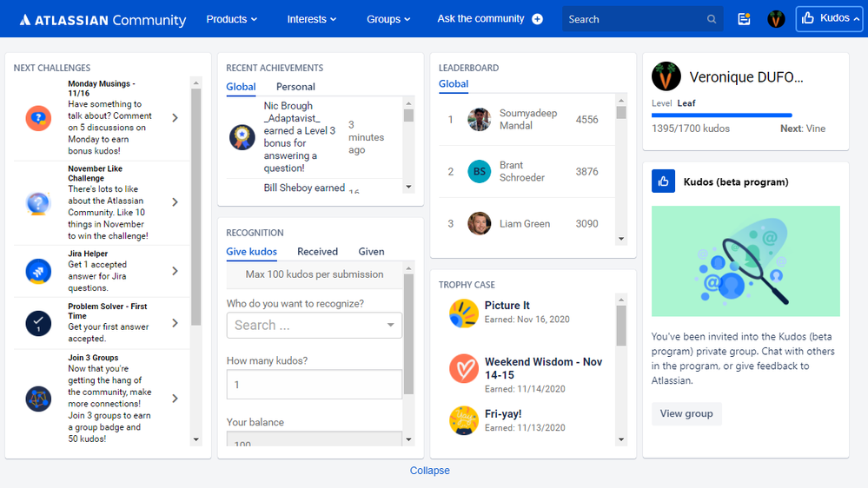Click the Monday Musings challenge badge icon

pyautogui.click(x=38, y=118)
